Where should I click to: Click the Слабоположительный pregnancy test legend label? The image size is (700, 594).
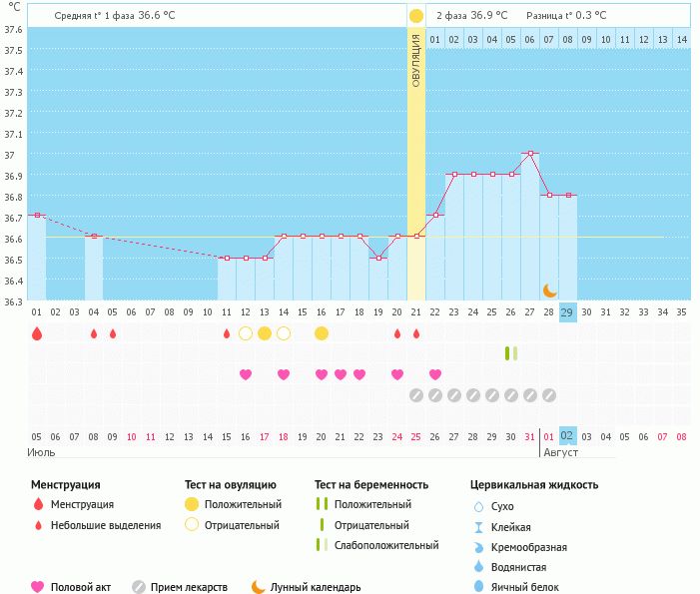click(x=386, y=545)
